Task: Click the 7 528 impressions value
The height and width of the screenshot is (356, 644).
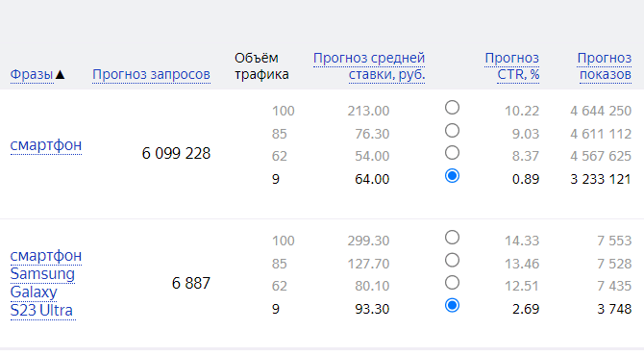Action: (614, 264)
